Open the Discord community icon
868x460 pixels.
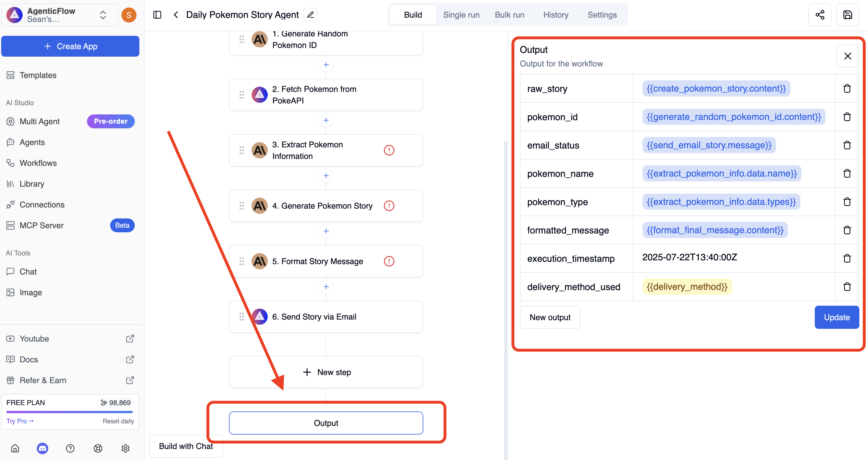click(x=43, y=448)
